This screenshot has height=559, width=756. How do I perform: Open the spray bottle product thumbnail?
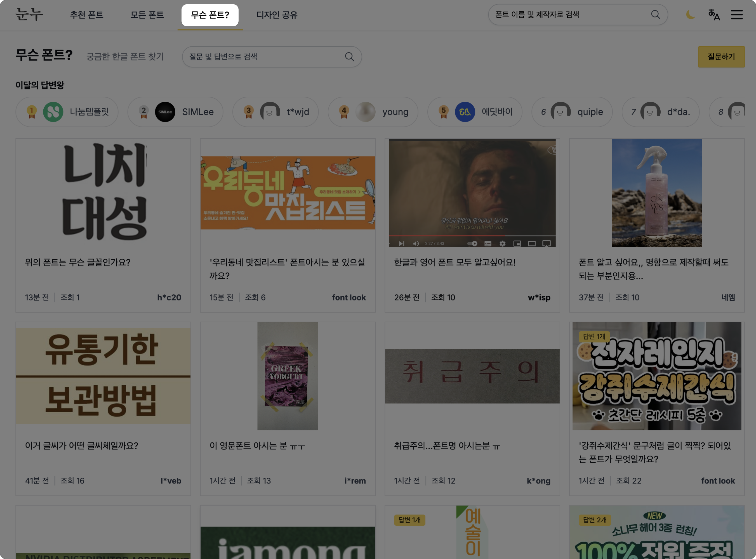click(657, 193)
